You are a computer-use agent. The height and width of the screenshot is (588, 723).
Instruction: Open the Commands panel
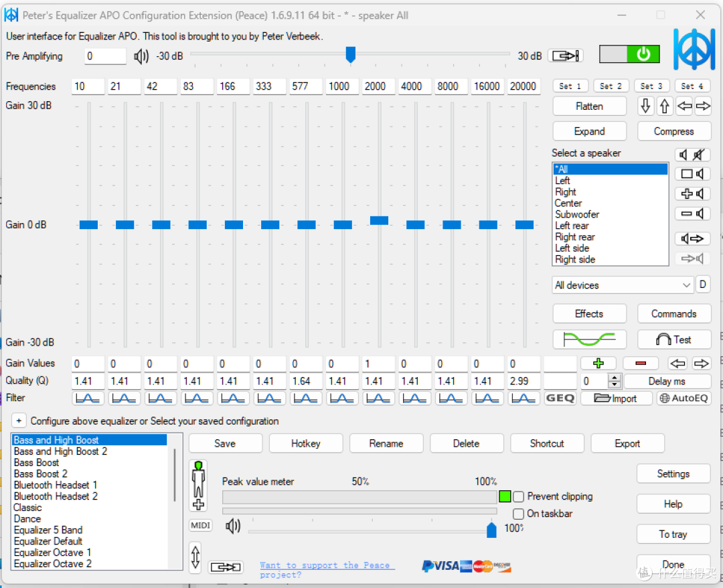pos(673,313)
